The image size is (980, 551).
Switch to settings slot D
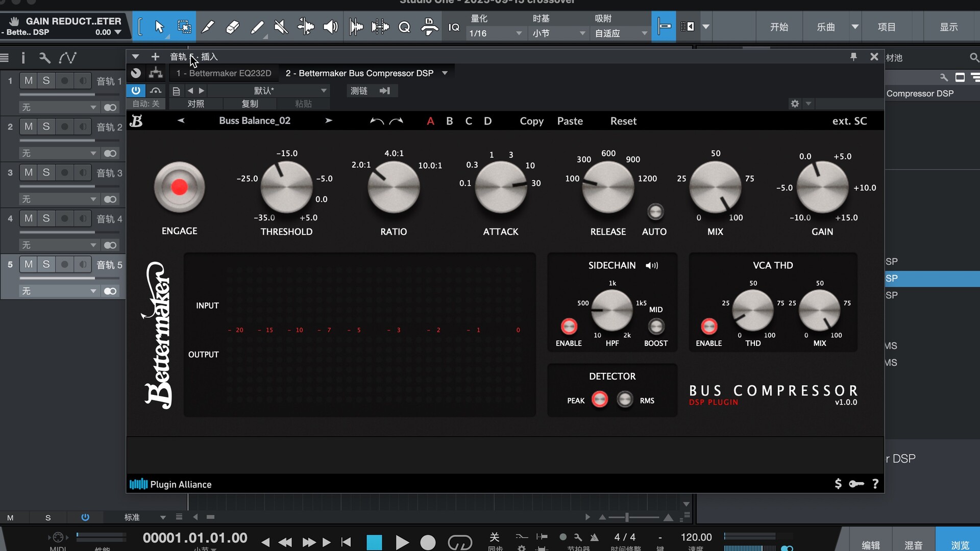487,121
